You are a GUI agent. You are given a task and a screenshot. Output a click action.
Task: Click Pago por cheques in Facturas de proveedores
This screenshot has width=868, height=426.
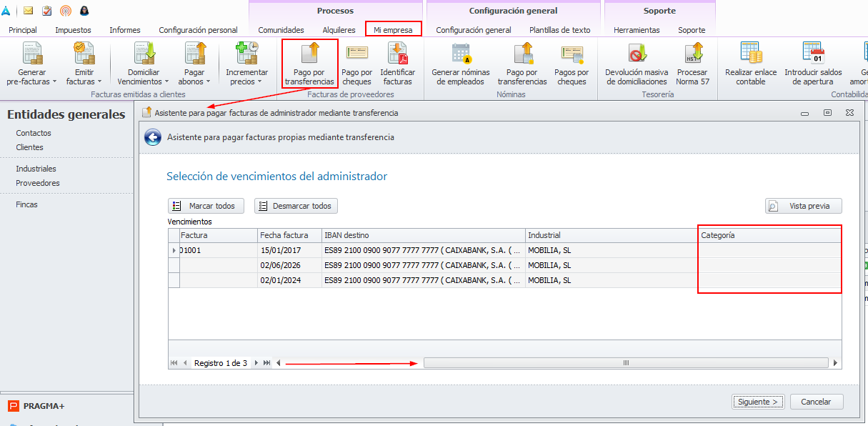point(357,64)
